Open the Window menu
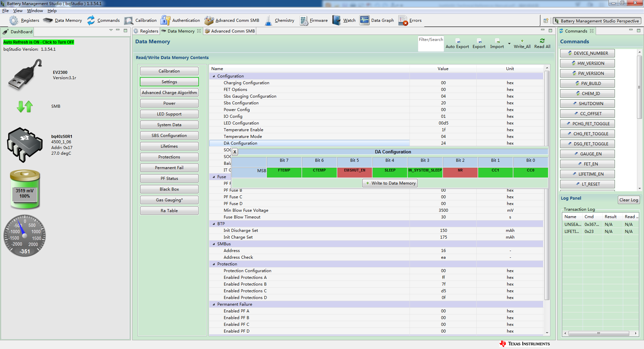 click(x=35, y=11)
